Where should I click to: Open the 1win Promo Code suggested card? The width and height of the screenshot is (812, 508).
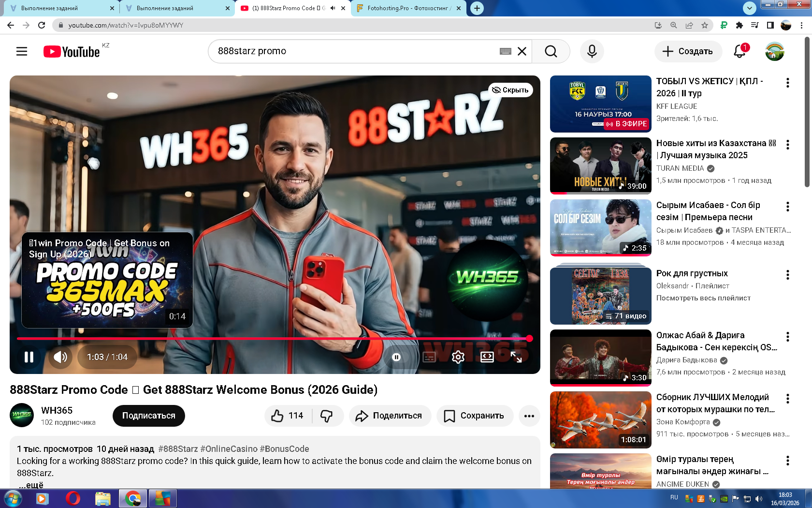click(107, 280)
